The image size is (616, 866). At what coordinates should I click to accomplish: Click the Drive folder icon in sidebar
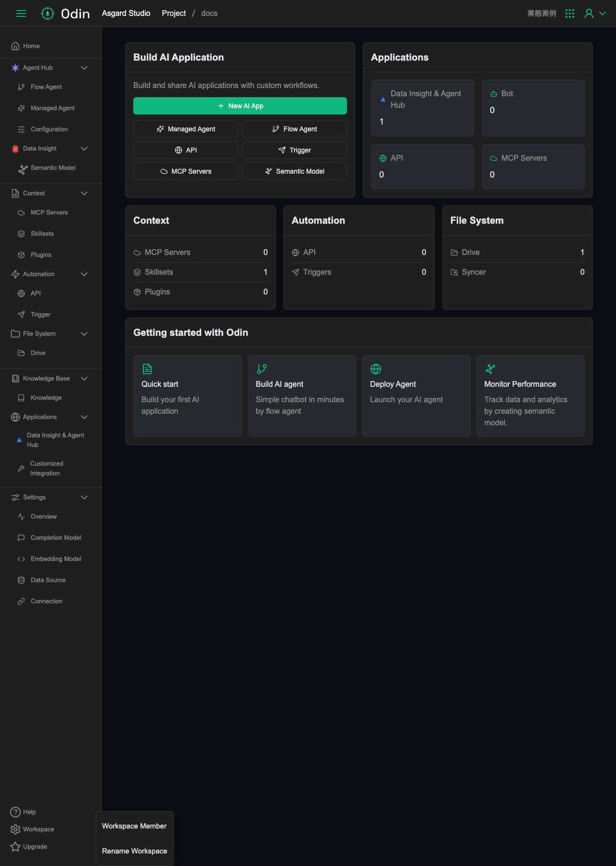[x=21, y=353]
